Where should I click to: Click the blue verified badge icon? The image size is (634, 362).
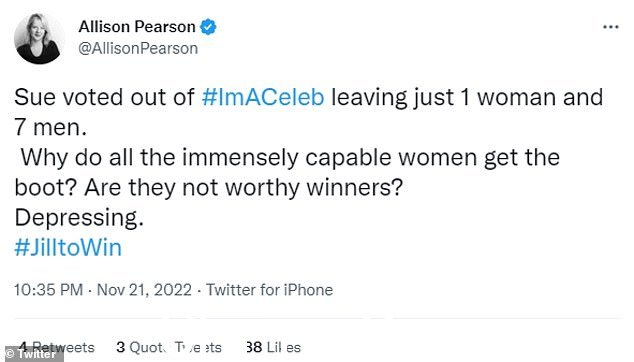[208, 27]
